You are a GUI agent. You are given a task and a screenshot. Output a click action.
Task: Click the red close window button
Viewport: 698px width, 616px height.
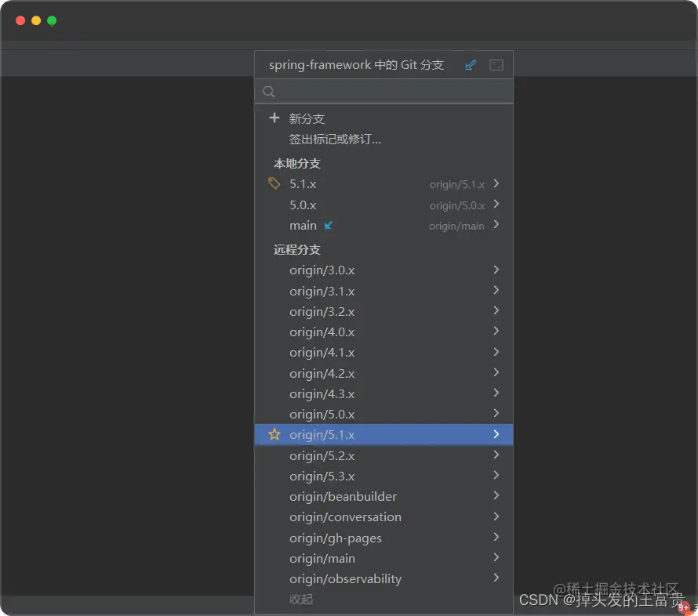(x=20, y=20)
